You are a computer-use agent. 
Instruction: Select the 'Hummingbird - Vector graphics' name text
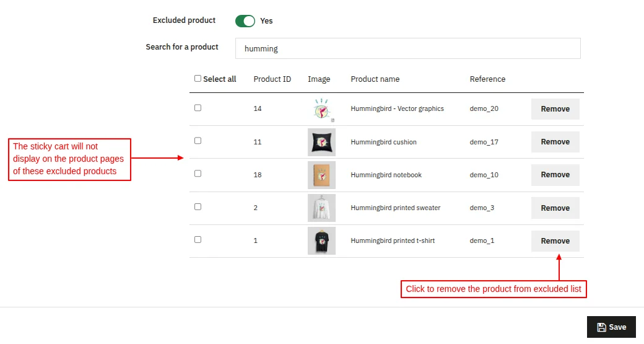[x=397, y=109]
